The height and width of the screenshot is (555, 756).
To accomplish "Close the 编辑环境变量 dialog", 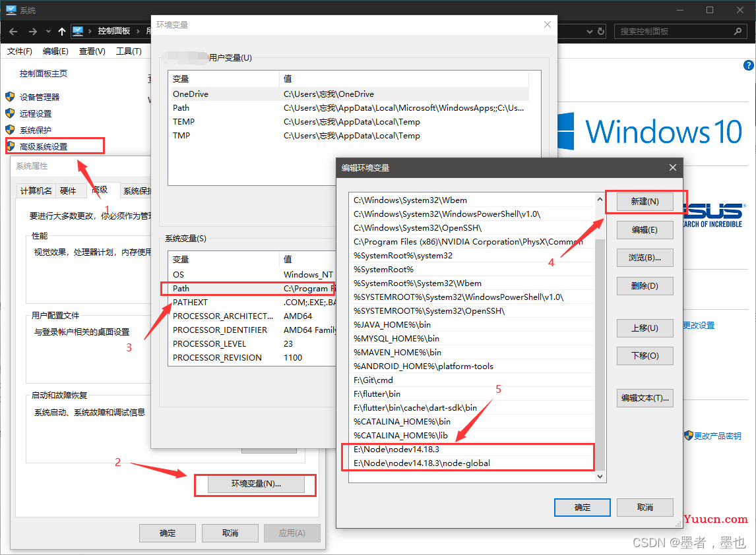I will pos(673,167).
